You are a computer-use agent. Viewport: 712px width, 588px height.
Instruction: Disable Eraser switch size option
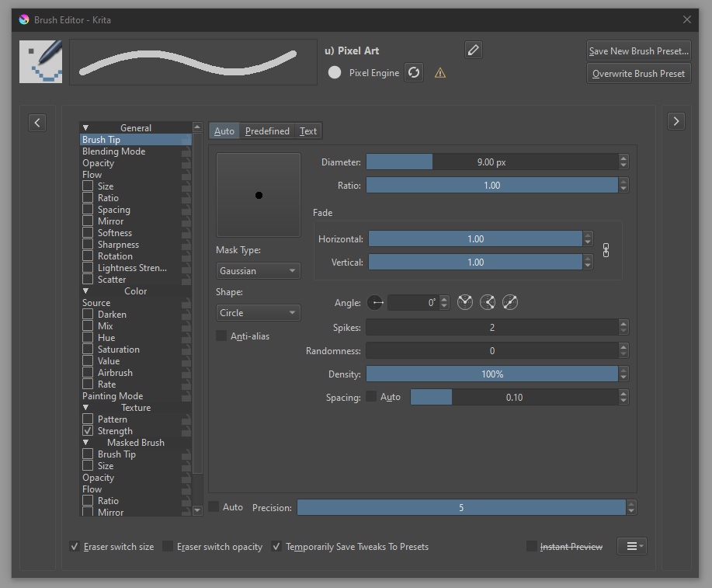[75, 547]
